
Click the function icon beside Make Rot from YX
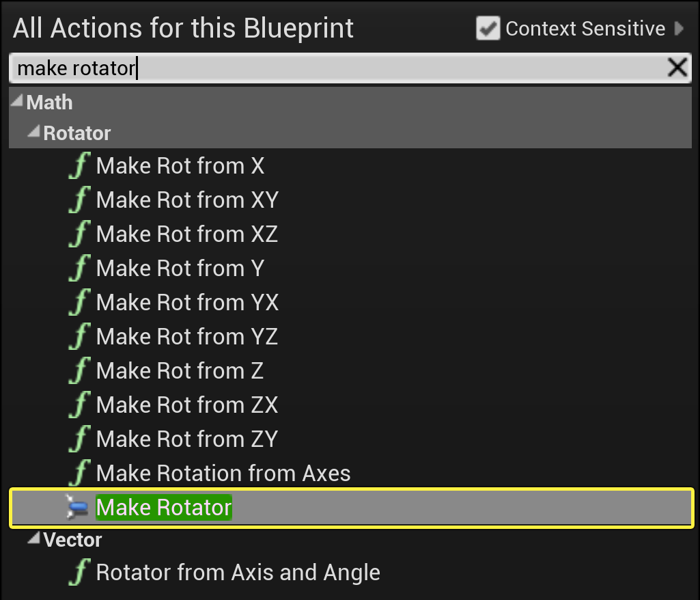[x=79, y=303]
